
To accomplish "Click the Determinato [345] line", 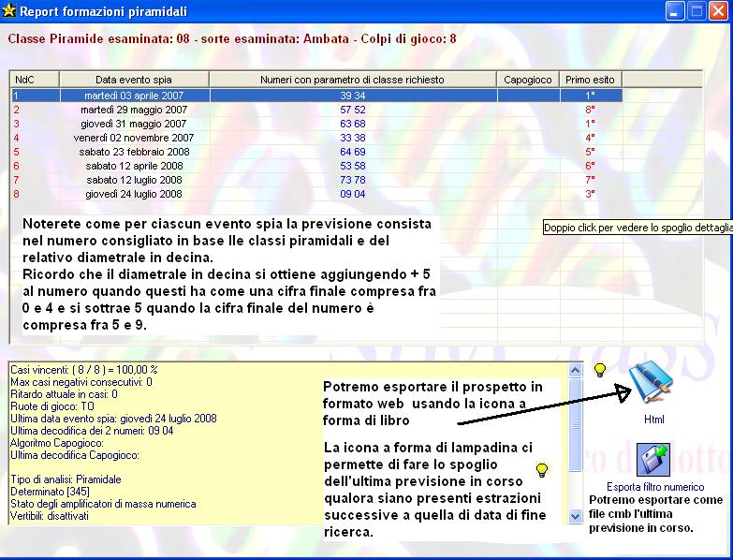I will (50, 492).
